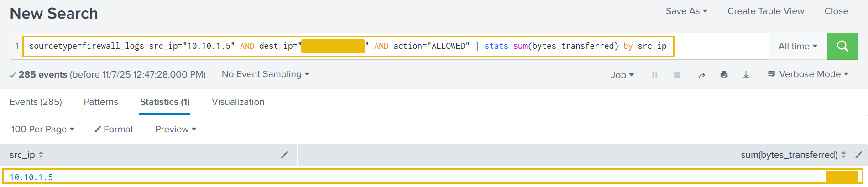The image size is (868, 187).
Task: Click the pause job icon
Action: pyautogui.click(x=654, y=75)
